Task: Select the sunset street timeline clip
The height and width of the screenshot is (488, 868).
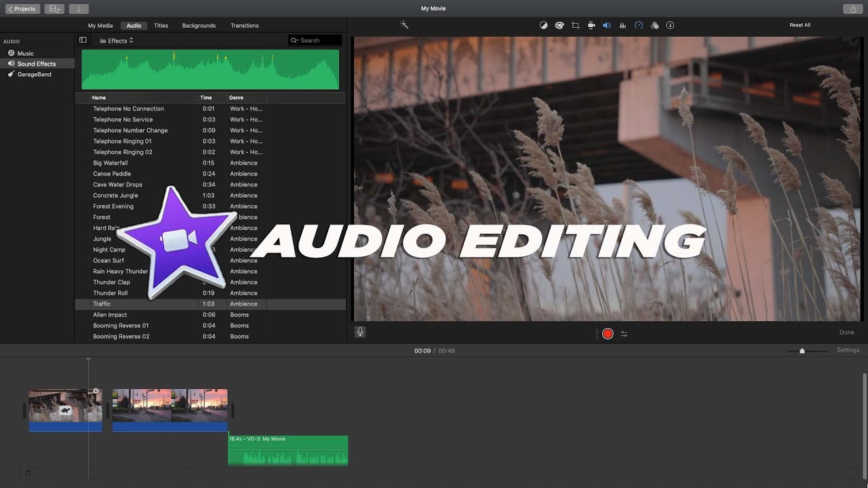Action: click(x=170, y=409)
